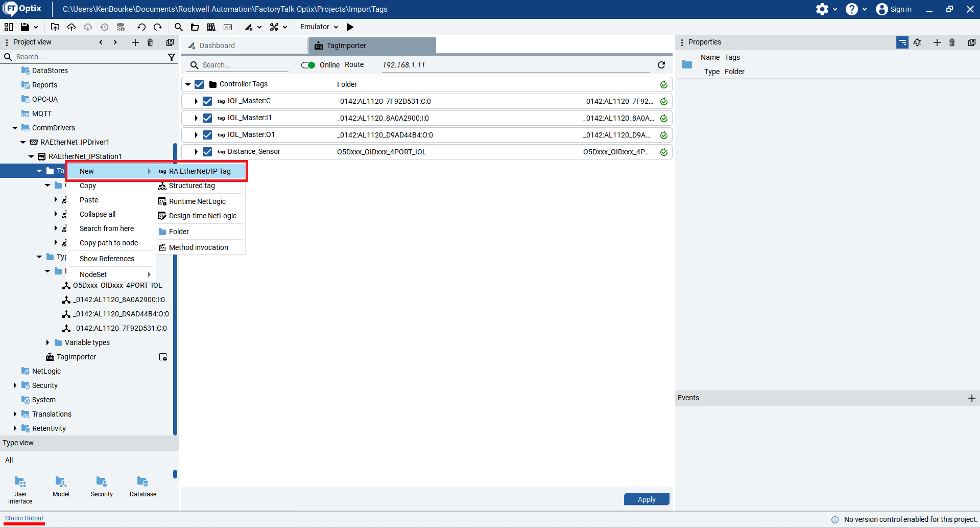Add a new node in Project view
Image resolution: width=980 pixels, height=528 pixels.
point(135,42)
